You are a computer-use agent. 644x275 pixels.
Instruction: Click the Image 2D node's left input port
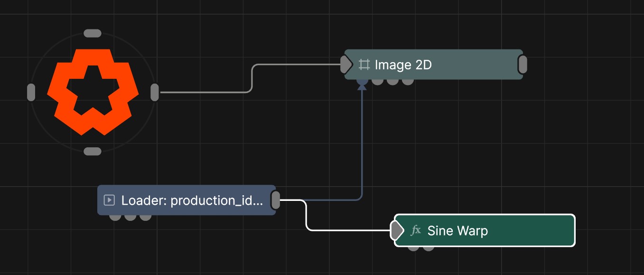346,64
